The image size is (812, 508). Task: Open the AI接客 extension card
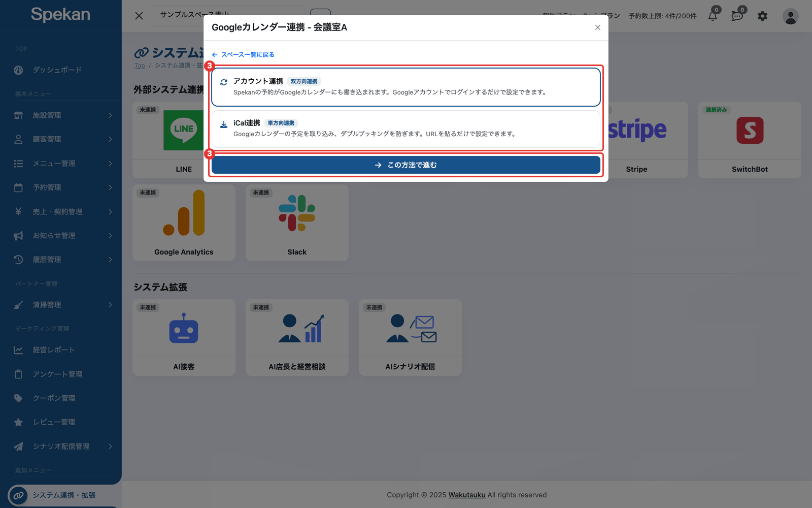(x=184, y=338)
